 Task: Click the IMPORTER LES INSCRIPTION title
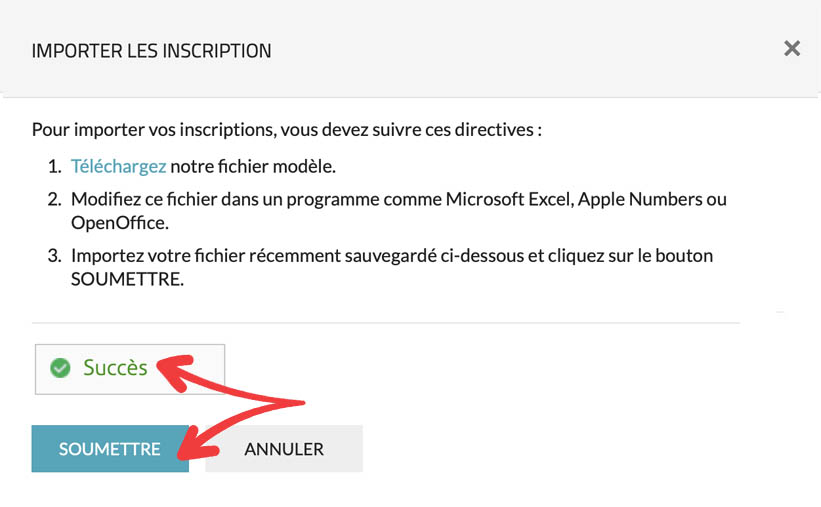click(x=151, y=50)
